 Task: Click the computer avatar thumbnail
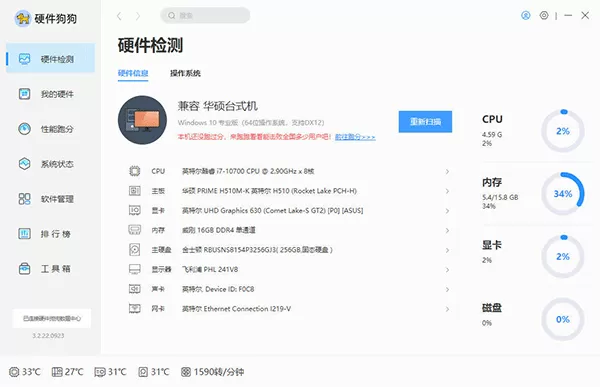click(142, 120)
